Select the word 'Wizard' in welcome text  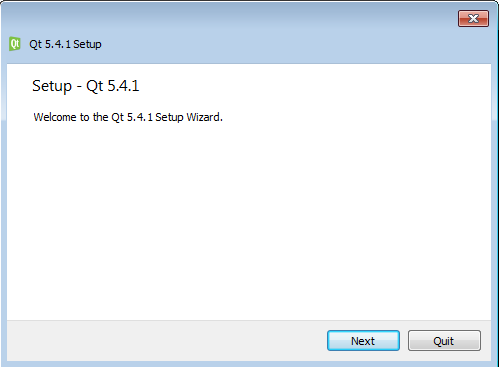(x=204, y=117)
